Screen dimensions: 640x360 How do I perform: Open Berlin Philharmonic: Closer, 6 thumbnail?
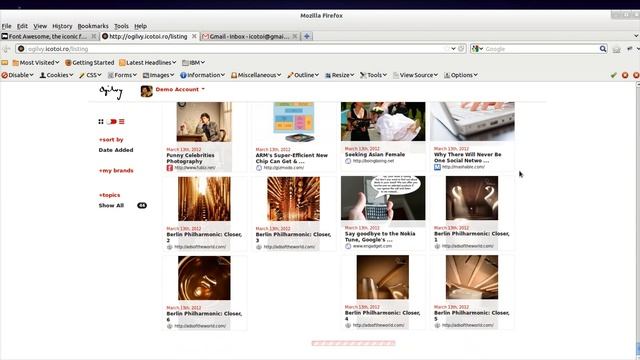tap(204, 278)
